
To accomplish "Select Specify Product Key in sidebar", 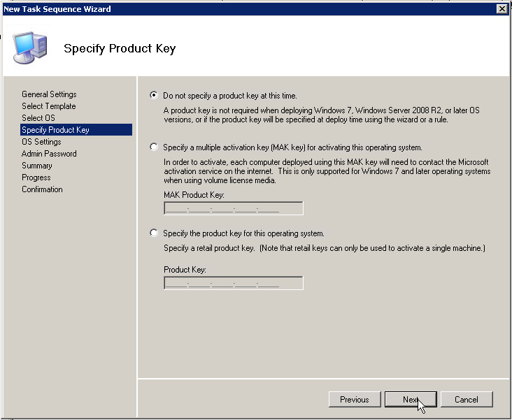I will pyautogui.click(x=55, y=130).
